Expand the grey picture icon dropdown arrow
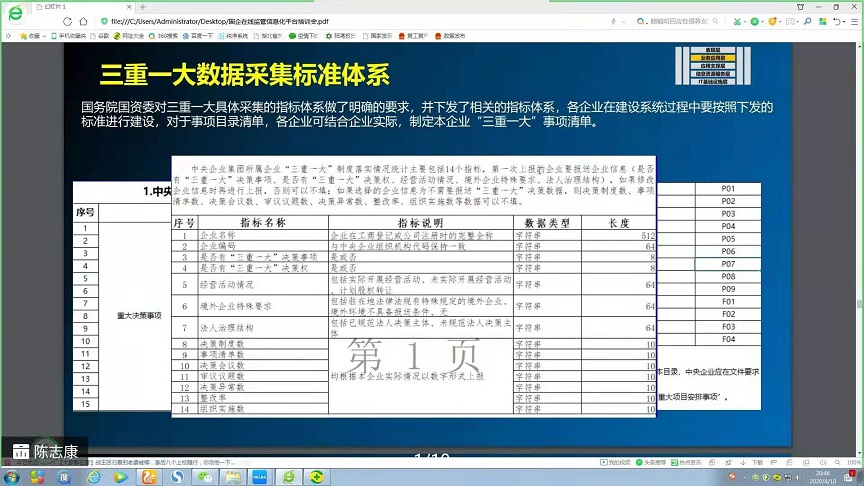This screenshot has height=486, width=864. [798, 21]
